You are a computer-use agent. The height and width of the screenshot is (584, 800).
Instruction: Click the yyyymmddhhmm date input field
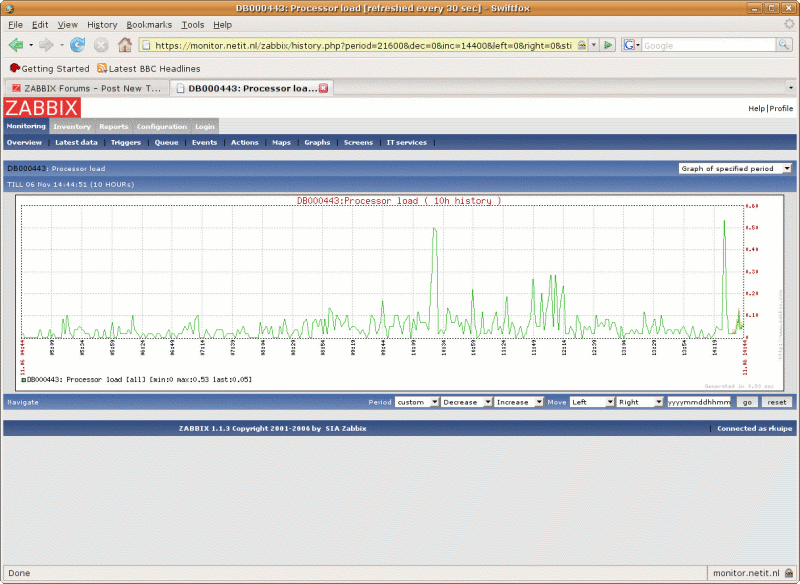(700, 401)
